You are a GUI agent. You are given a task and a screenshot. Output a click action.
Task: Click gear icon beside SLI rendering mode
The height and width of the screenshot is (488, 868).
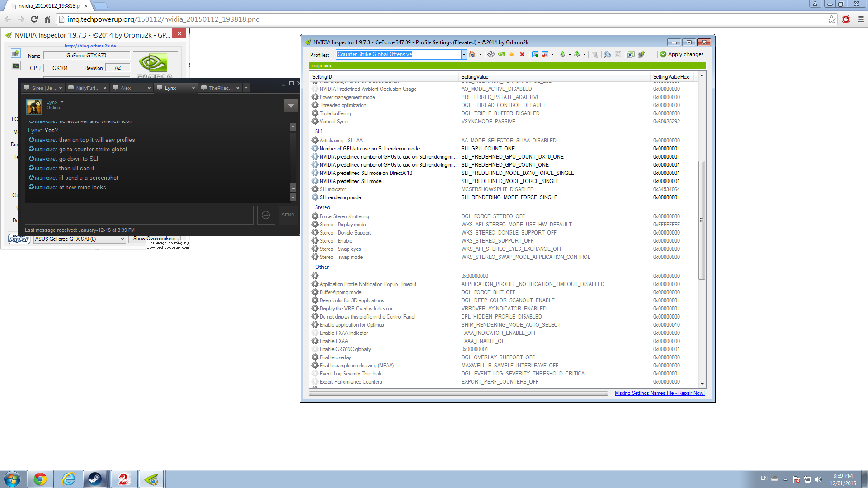315,197
